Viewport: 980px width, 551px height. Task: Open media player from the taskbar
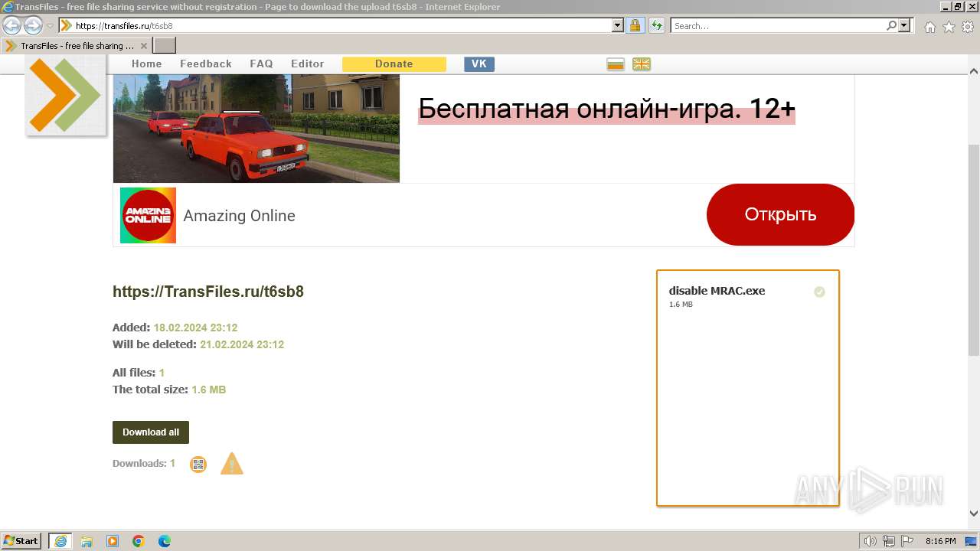point(113,541)
